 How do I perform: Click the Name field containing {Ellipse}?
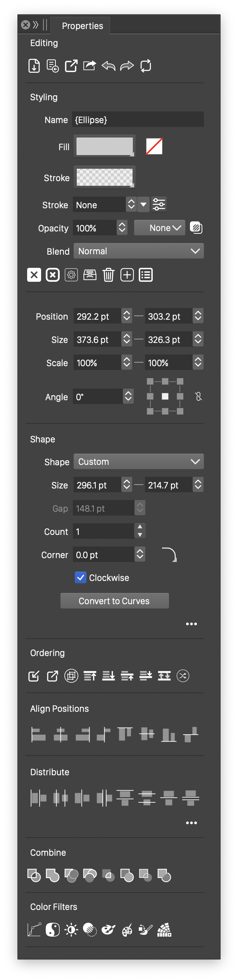point(138,120)
